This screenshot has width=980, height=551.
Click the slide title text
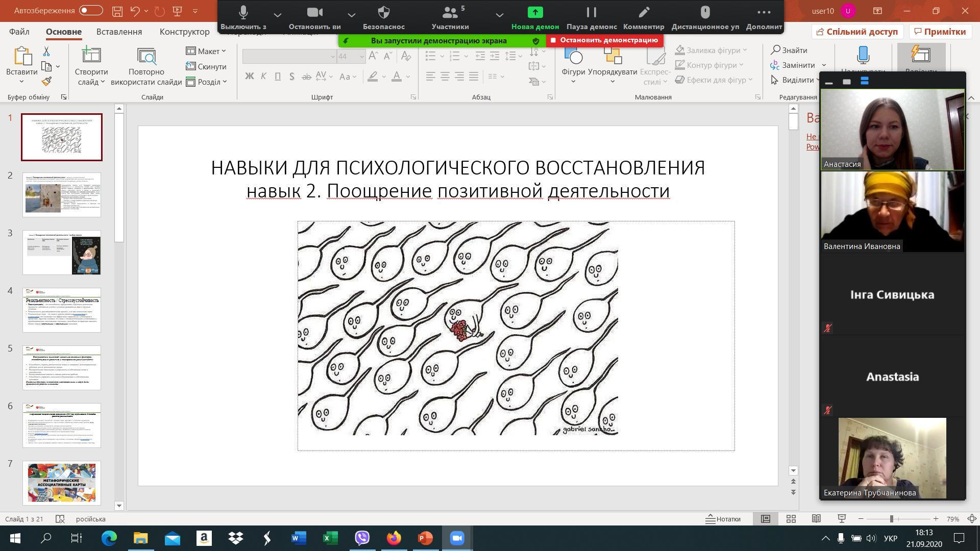458,179
